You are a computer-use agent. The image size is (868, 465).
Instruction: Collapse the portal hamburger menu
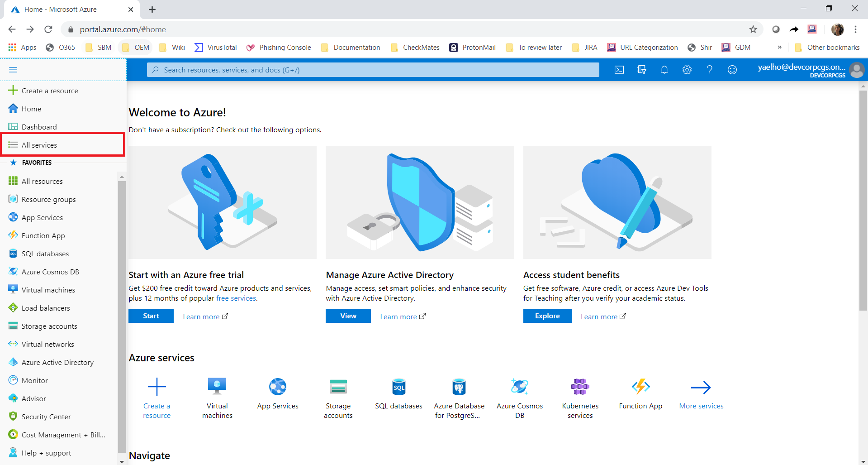[x=13, y=70]
